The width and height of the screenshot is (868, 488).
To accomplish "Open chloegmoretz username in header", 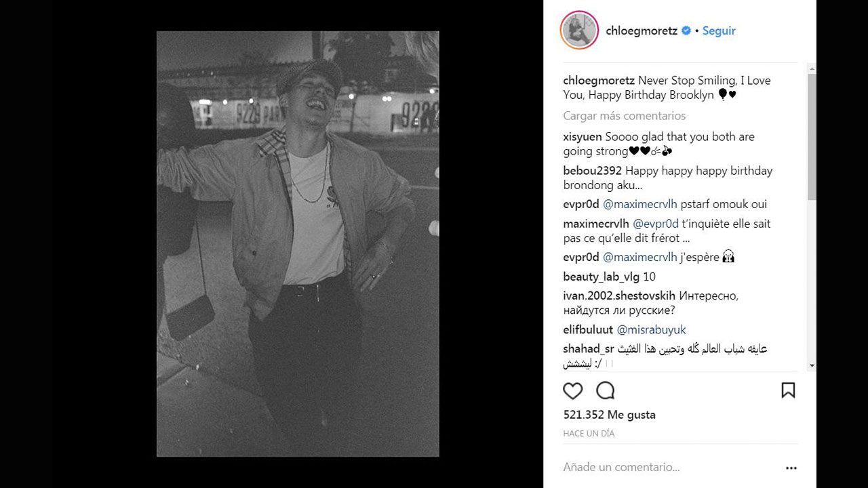I will coord(642,30).
